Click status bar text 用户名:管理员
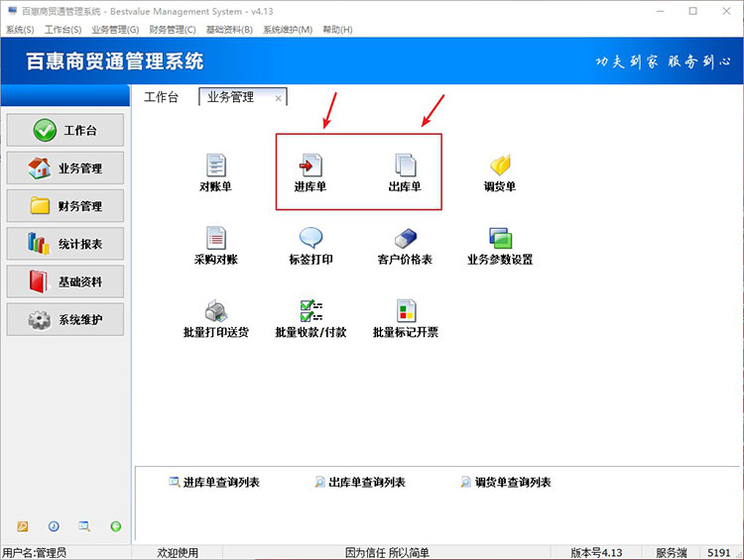The height and width of the screenshot is (560, 744). [x=34, y=553]
